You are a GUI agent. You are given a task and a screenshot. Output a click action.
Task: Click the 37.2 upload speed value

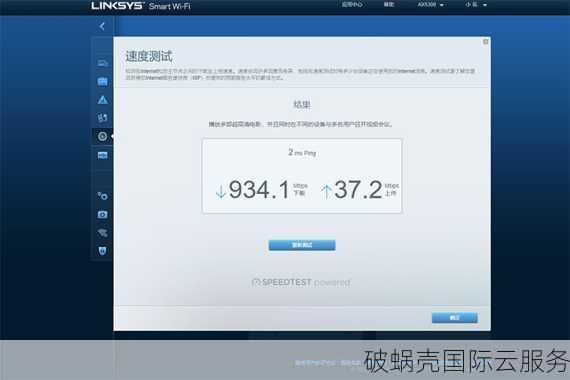tap(358, 190)
